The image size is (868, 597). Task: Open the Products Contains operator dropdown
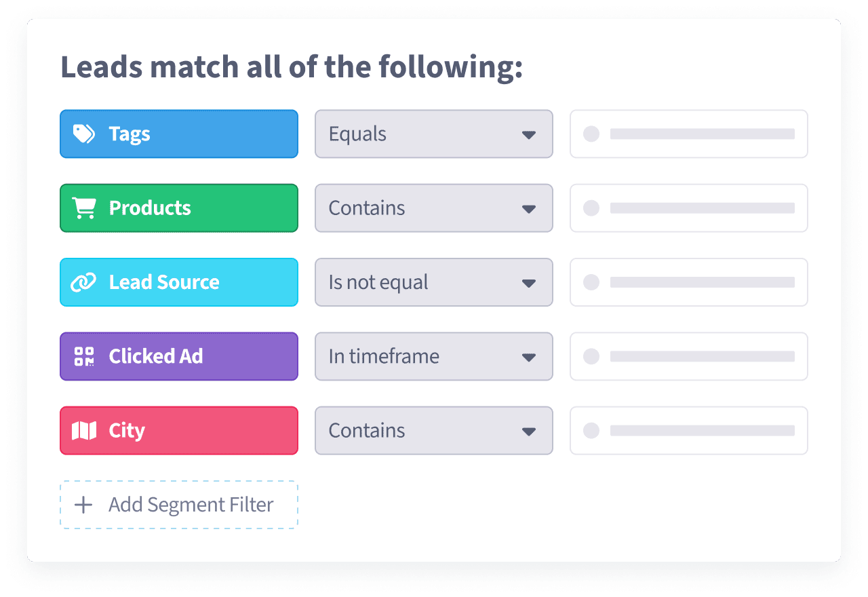(x=433, y=208)
